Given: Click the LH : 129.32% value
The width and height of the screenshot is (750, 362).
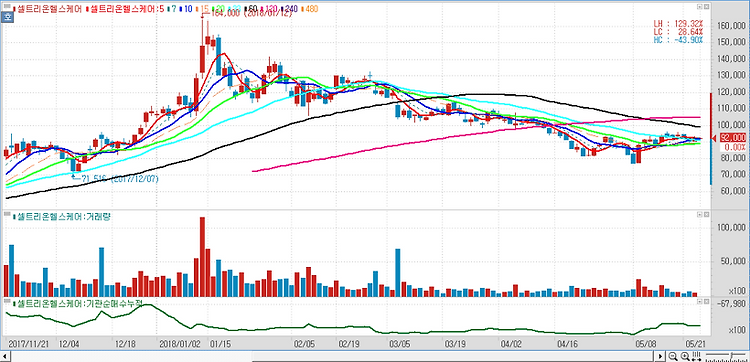Looking at the screenshot, I should [x=679, y=23].
